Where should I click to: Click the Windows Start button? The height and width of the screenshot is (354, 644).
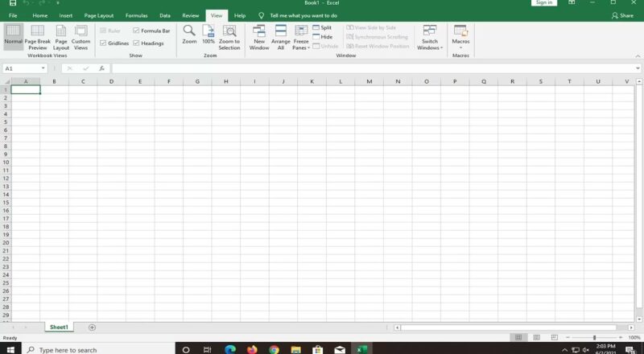(x=10, y=349)
